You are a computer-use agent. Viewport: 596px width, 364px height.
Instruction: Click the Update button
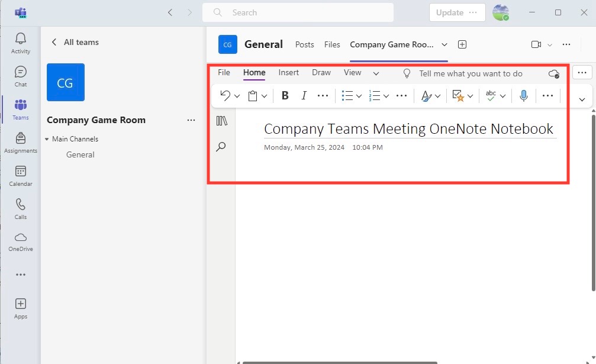click(x=458, y=12)
